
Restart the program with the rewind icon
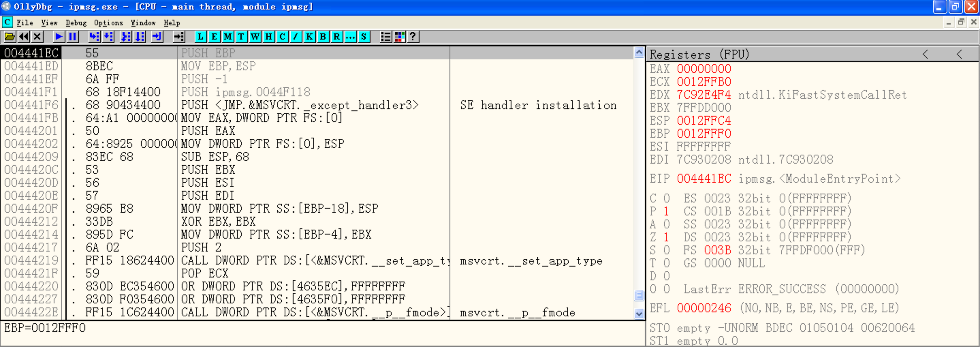[x=23, y=36]
